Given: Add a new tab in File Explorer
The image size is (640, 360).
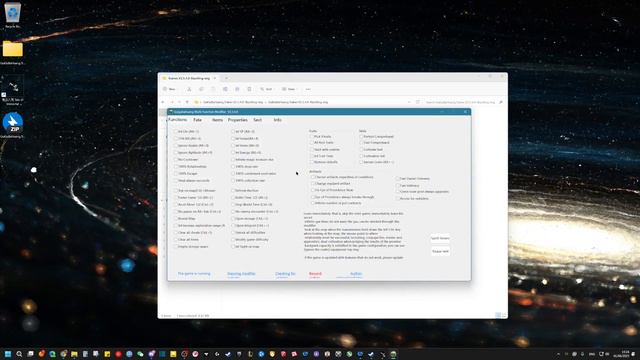Looking at the screenshot, I should pyautogui.click(x=226, y=78).
